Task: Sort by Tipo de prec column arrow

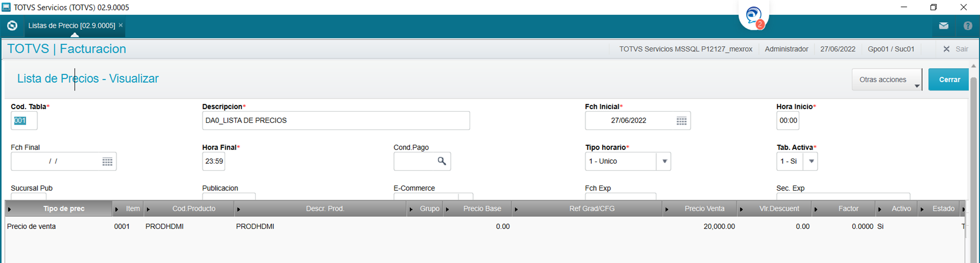Action: click(9, 209)
